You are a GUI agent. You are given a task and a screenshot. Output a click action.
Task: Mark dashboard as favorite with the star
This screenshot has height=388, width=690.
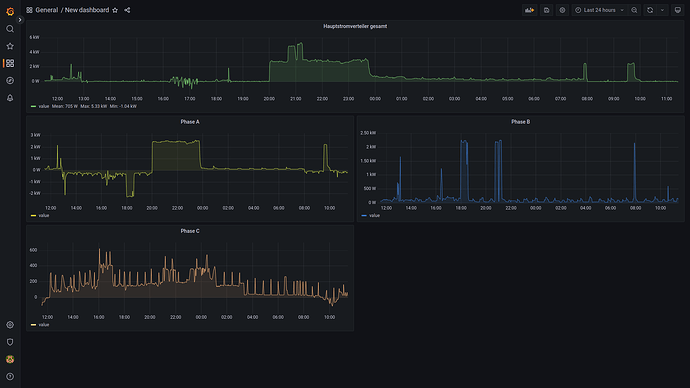pos(115,10)
